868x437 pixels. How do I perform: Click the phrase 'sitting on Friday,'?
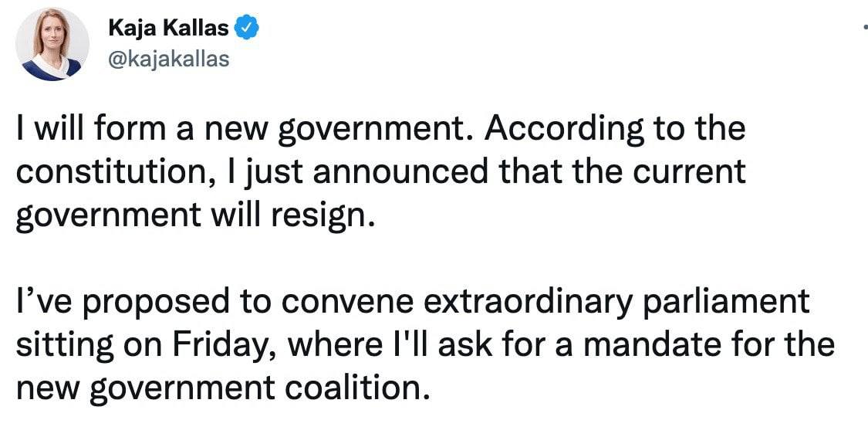pyautogui.click(x=144, y=344)
